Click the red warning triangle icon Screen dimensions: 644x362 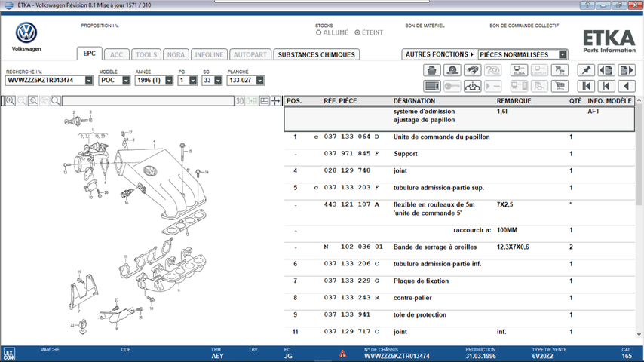tap(342, 354)
